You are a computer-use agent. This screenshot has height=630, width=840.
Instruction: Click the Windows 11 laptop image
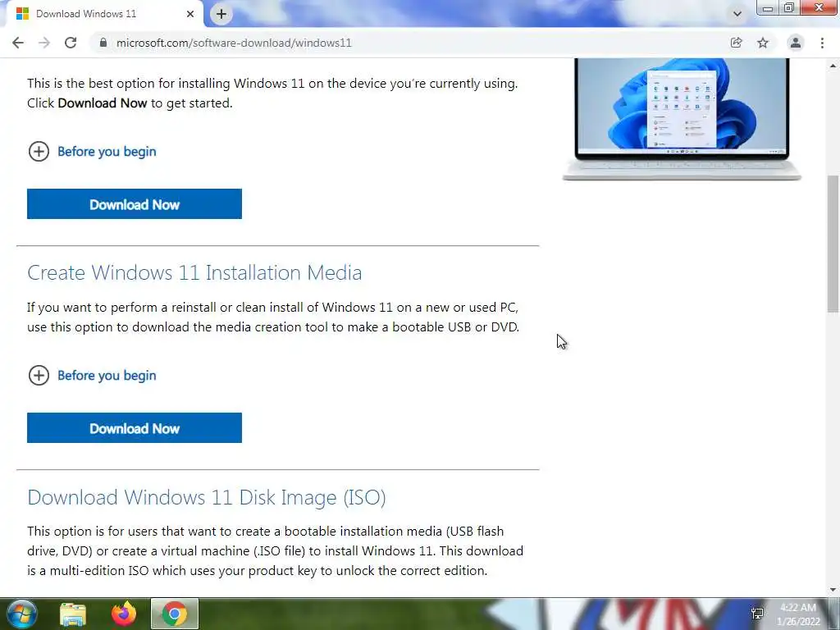682,119
